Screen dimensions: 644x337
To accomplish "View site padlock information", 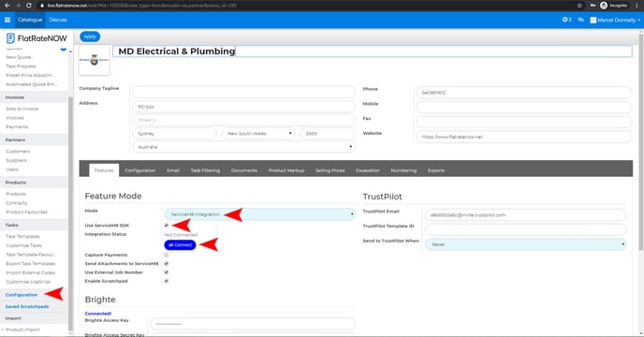I will click(x=42, y=6).
